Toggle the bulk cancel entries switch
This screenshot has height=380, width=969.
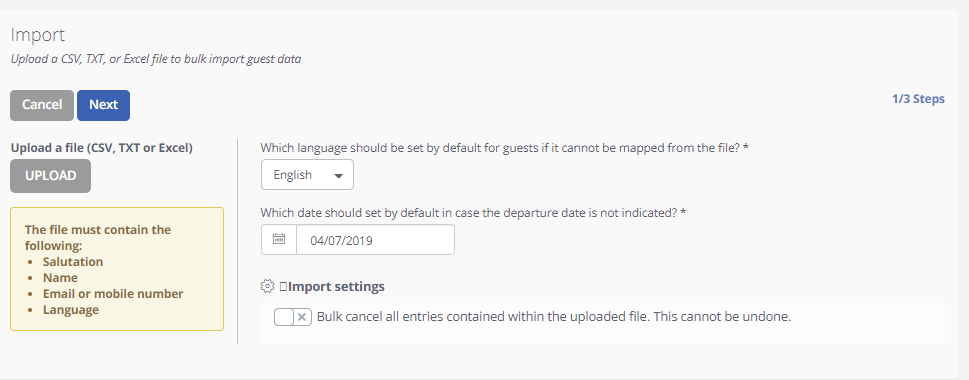pos(293,317)
